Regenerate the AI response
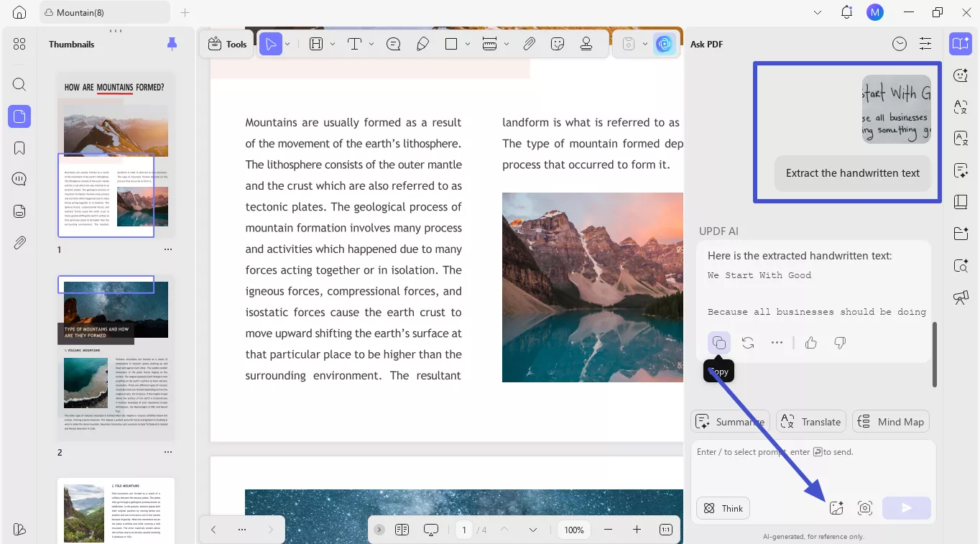Viewport: 980px width, 544px height. [x=748, y=343]
